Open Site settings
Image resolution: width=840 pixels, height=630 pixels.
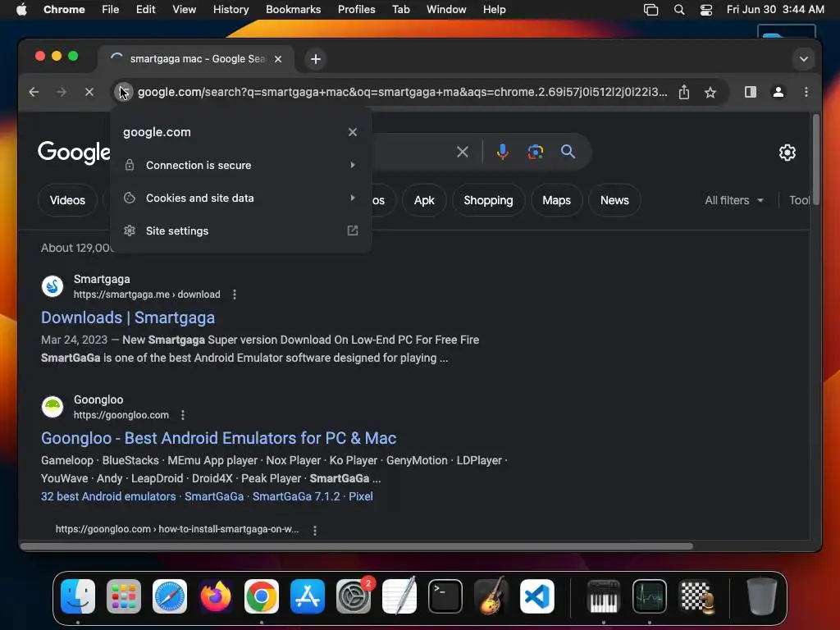pyautogui.click(x=240, y=231)
